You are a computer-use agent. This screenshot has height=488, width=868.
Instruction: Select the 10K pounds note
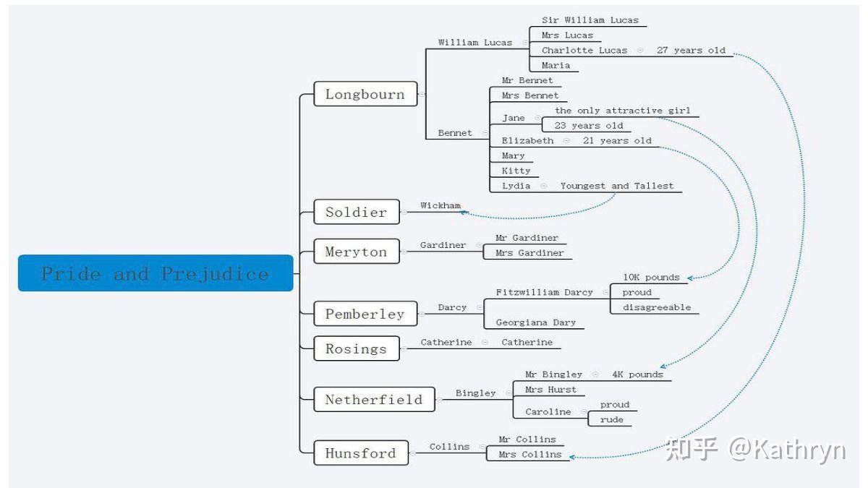651,277
